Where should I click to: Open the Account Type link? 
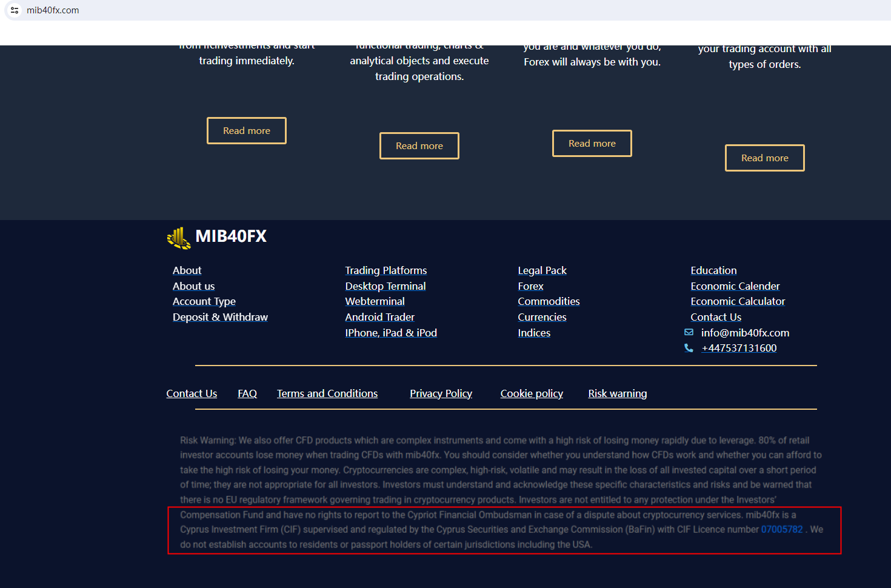click(x=204, y=301)
